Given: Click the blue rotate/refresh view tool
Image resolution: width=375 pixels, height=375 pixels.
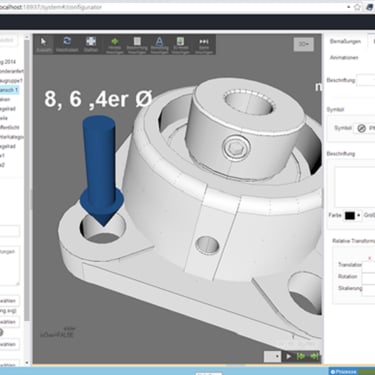Looking at the screenshot, I should point(67,44).
